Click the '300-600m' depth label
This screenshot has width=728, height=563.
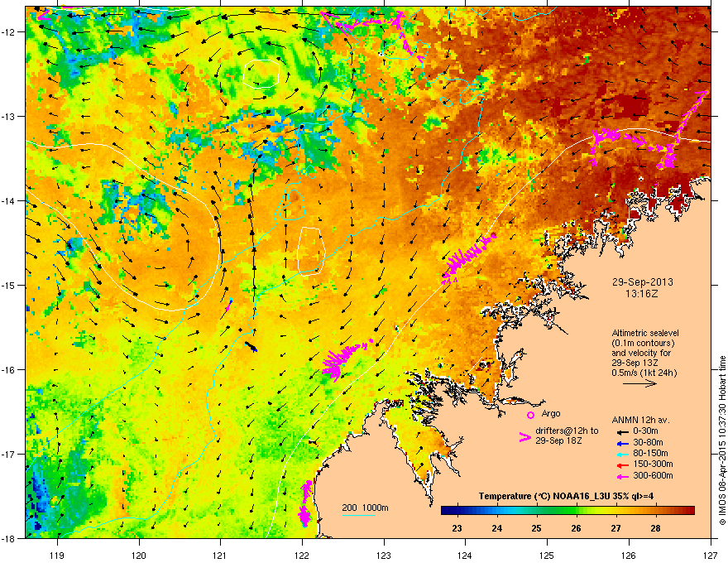(653, 476)
